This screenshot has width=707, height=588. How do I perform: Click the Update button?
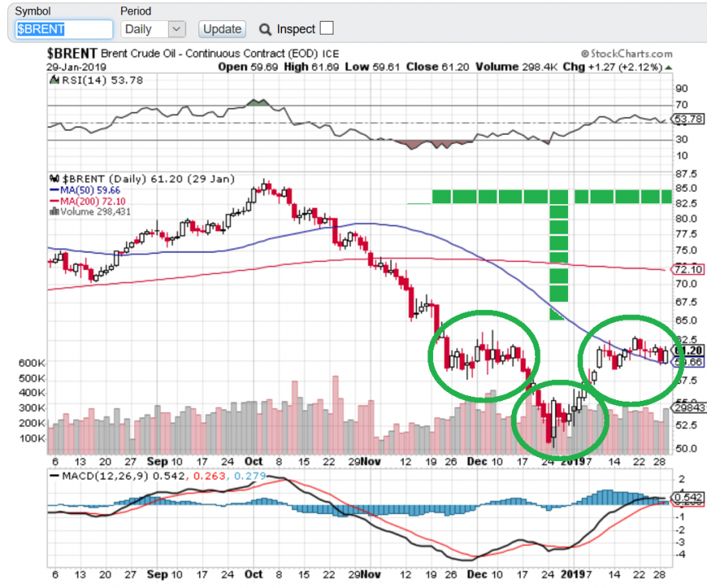(222, 29)
